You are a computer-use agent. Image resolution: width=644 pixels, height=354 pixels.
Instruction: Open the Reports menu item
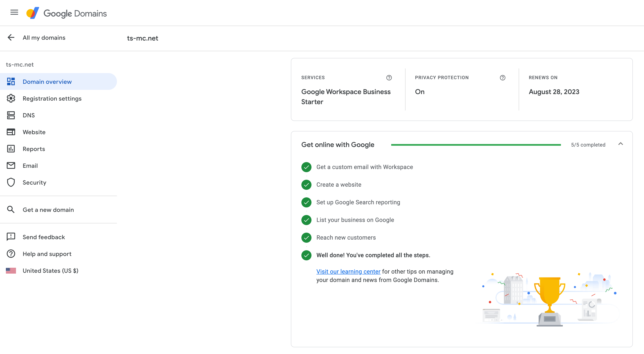click(x=34, y=149)
